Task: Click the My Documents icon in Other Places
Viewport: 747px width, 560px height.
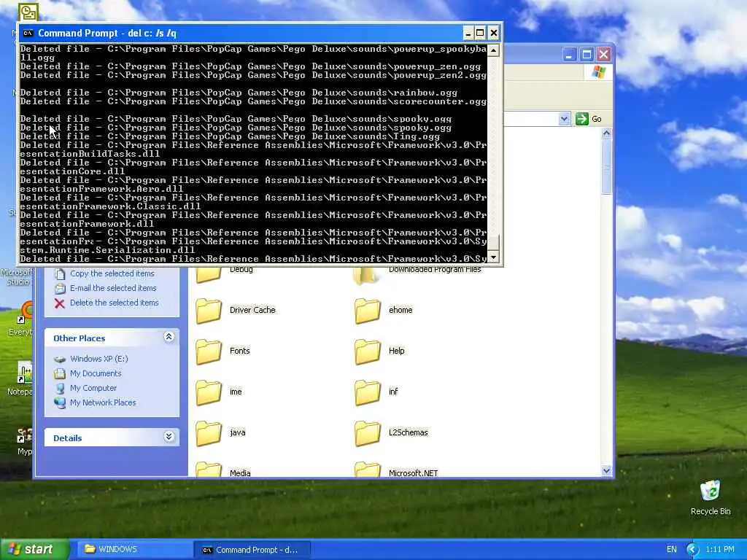Action: (x=60, y=374)
